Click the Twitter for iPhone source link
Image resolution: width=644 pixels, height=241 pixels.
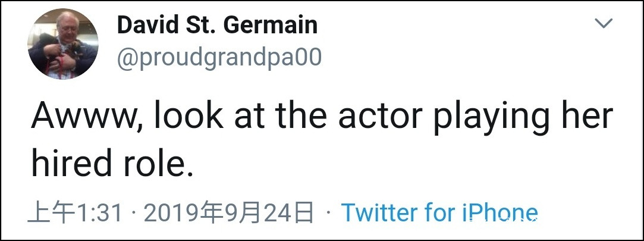(x=439, y=212)
